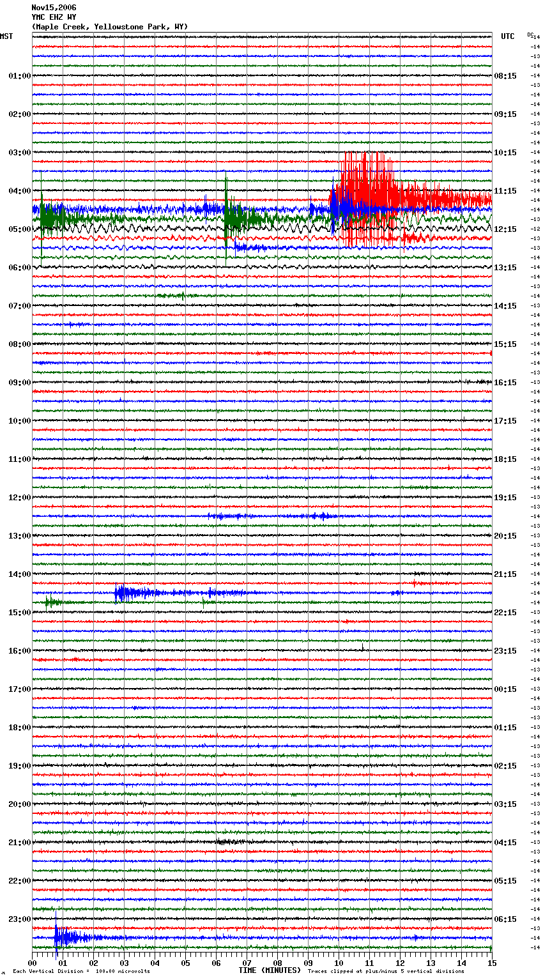Select the 10:00 MST time label
The image size is (543, 980).
pyautogui.click(x=20, y=421)
